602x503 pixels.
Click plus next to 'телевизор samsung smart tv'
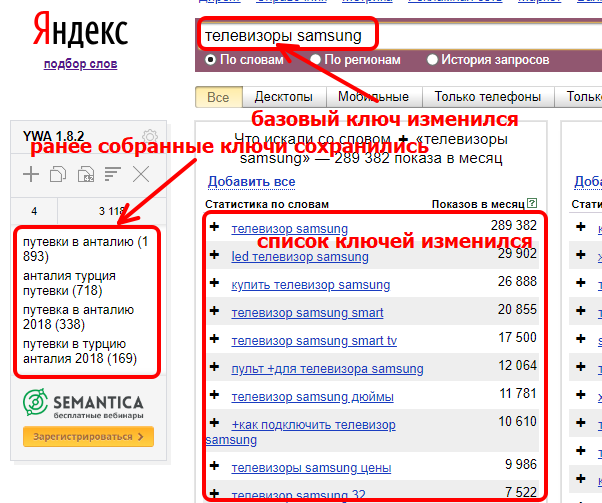215,340
